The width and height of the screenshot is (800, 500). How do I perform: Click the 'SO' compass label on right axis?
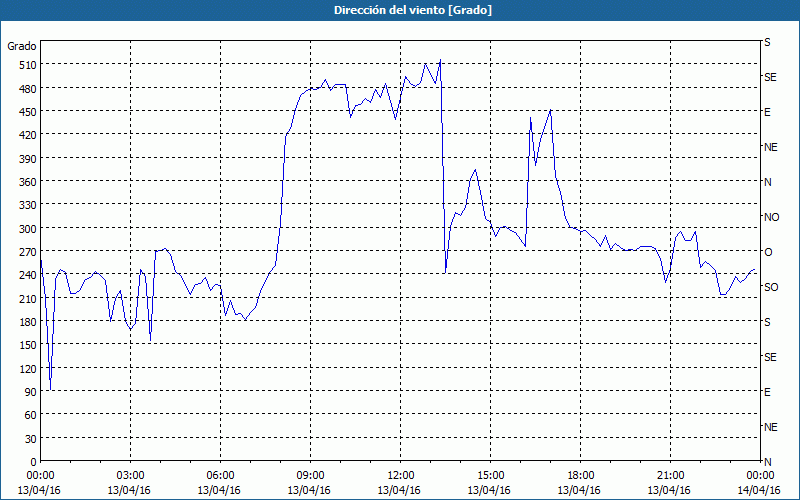(x=771, y=287)
